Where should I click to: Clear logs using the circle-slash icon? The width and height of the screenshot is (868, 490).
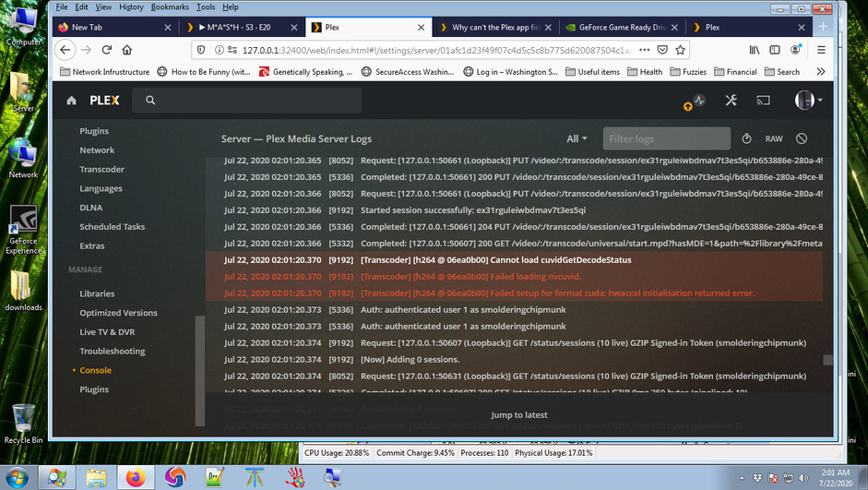(802, 138)
